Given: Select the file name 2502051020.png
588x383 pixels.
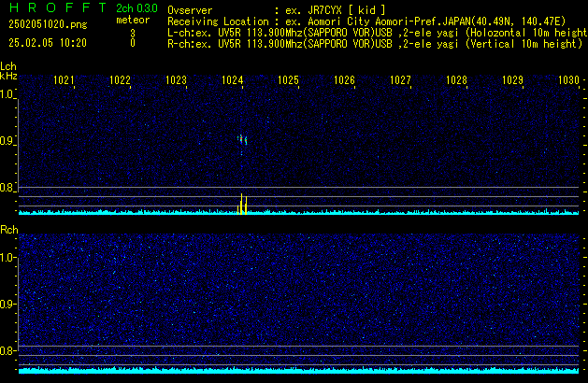Looking at the screenshot, I should tap(48, 24).
